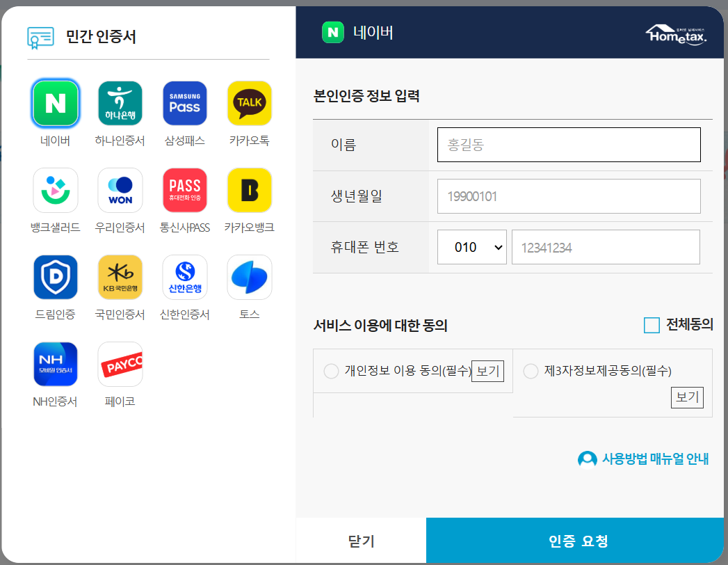Pick the Toss icon
728x565 pixels.
pos(250,277)
